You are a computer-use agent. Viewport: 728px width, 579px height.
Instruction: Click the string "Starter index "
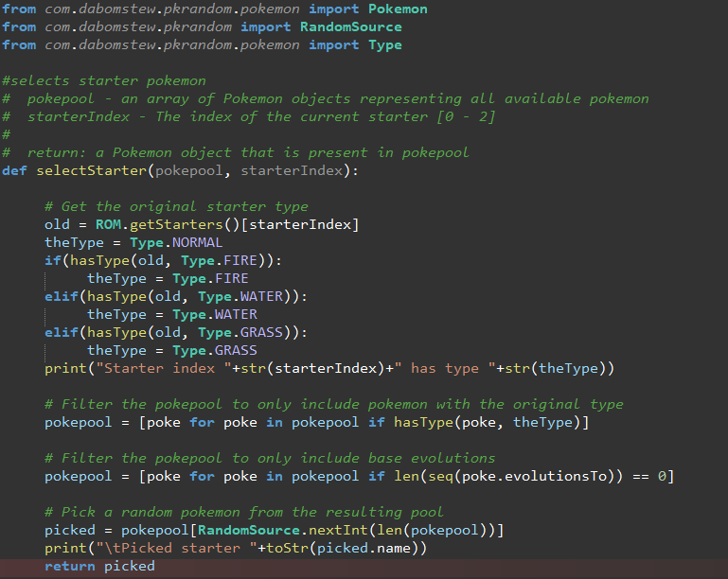[x=164, y=368]
